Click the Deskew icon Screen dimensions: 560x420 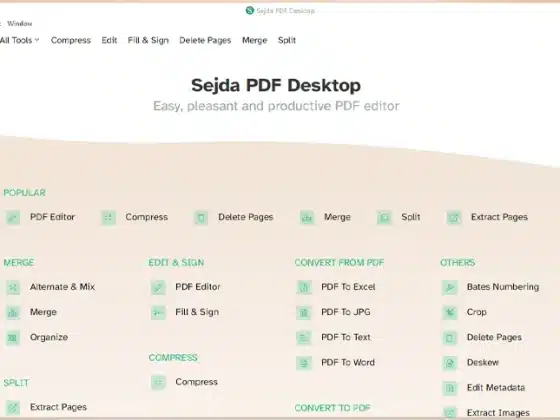[450, 363]
